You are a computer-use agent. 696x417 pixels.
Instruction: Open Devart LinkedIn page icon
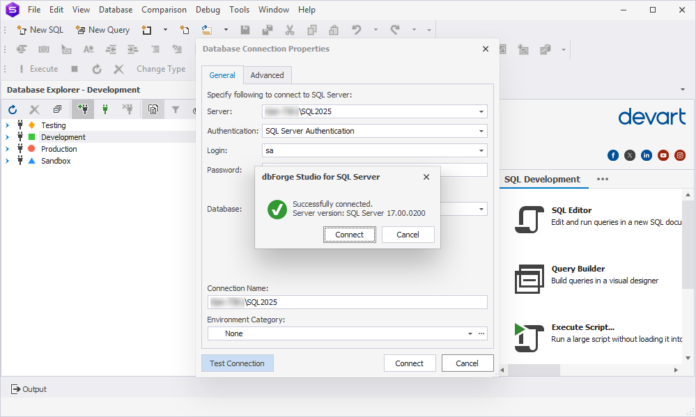point(646,155)
